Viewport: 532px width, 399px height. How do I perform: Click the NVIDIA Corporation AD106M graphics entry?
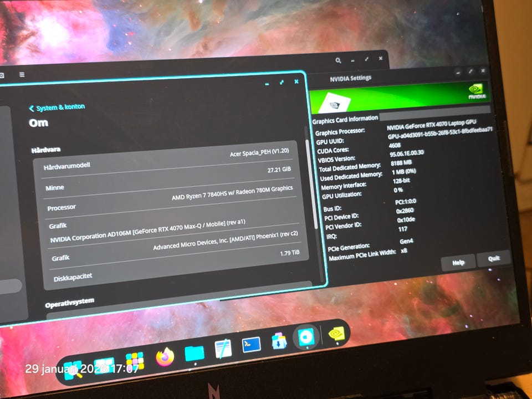(147, 231)
